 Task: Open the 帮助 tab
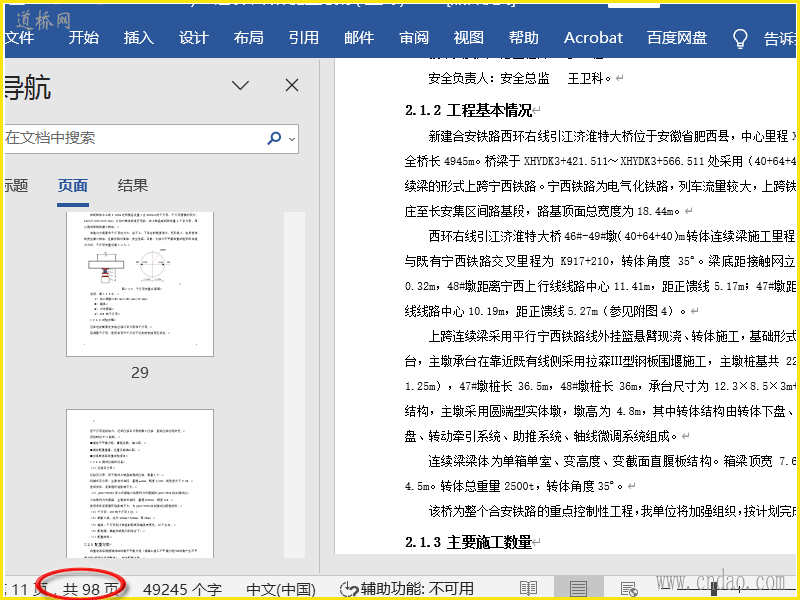(x=523, y=38)
